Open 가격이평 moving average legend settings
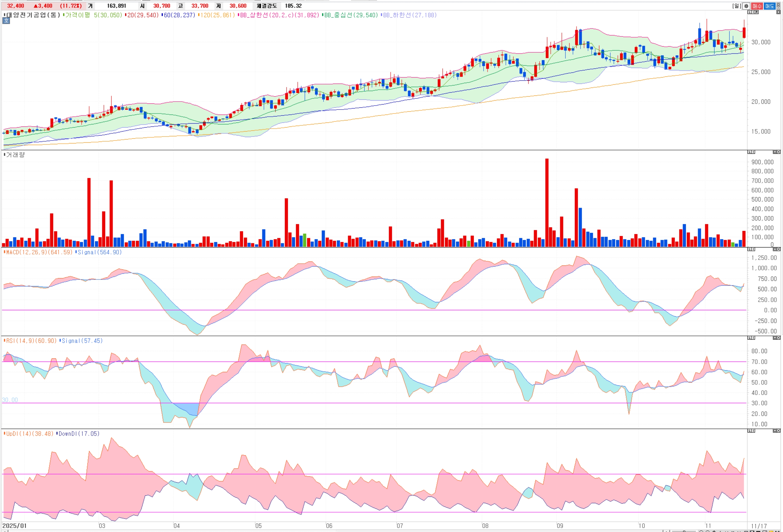Viewport: 783px width, 532px height. (78, 15)
